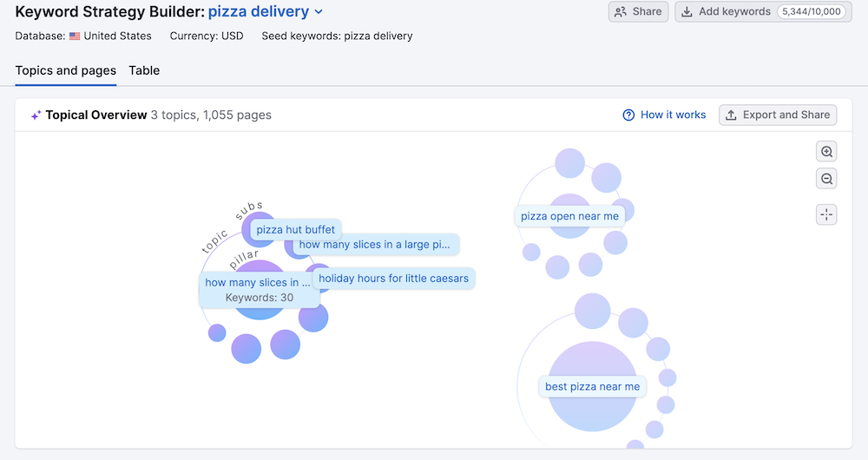
Task: Expand the pizza delivery title dropdown chevron
Action: coord(319,12)
